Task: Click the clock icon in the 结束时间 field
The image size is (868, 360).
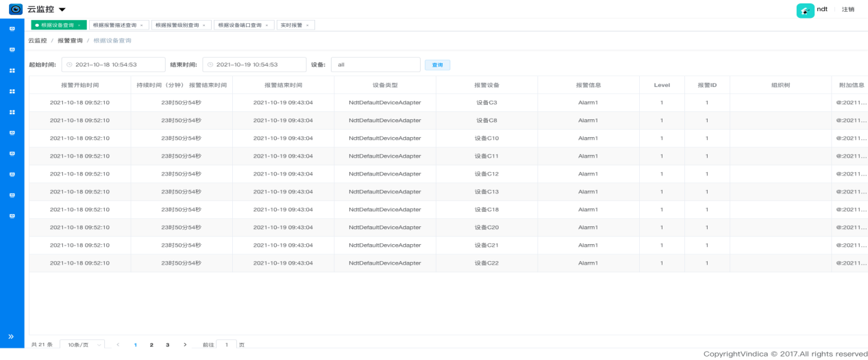Action: point(210,64)
